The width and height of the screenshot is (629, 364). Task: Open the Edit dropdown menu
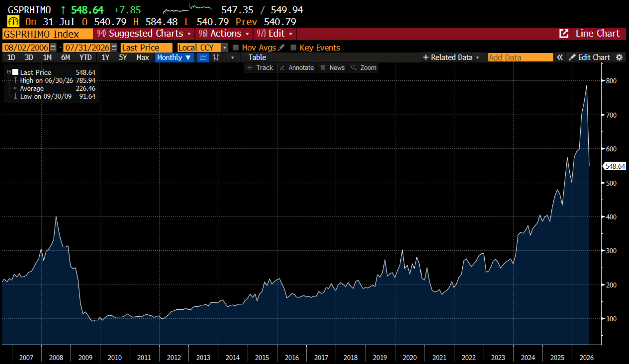click(275, 34)
